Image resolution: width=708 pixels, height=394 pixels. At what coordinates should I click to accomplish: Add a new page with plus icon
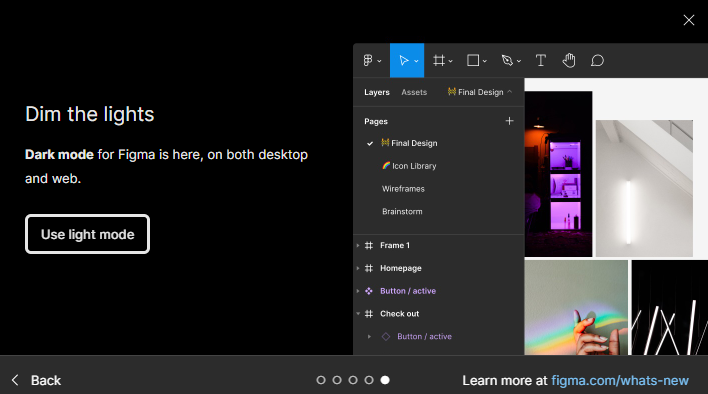pos(509,121)
